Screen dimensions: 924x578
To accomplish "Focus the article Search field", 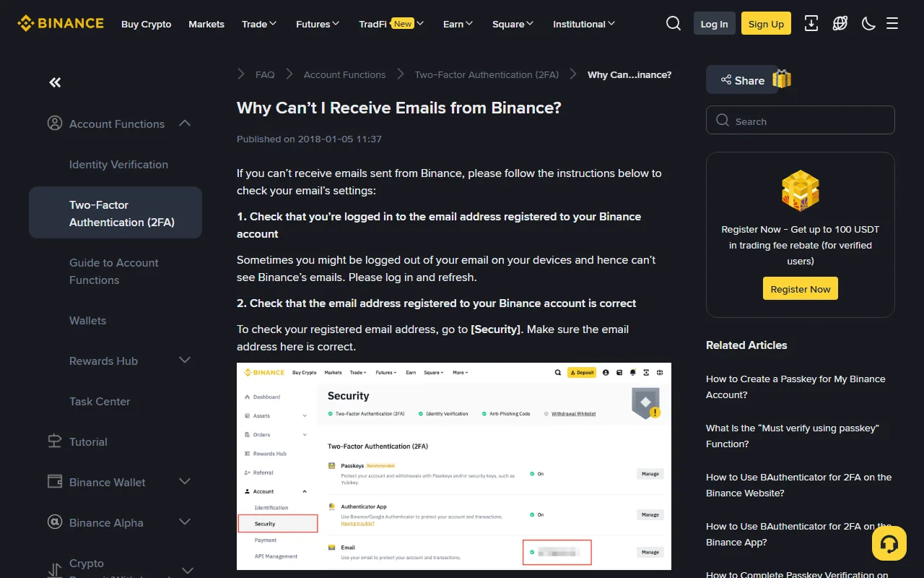I will (x=801, y=121).
